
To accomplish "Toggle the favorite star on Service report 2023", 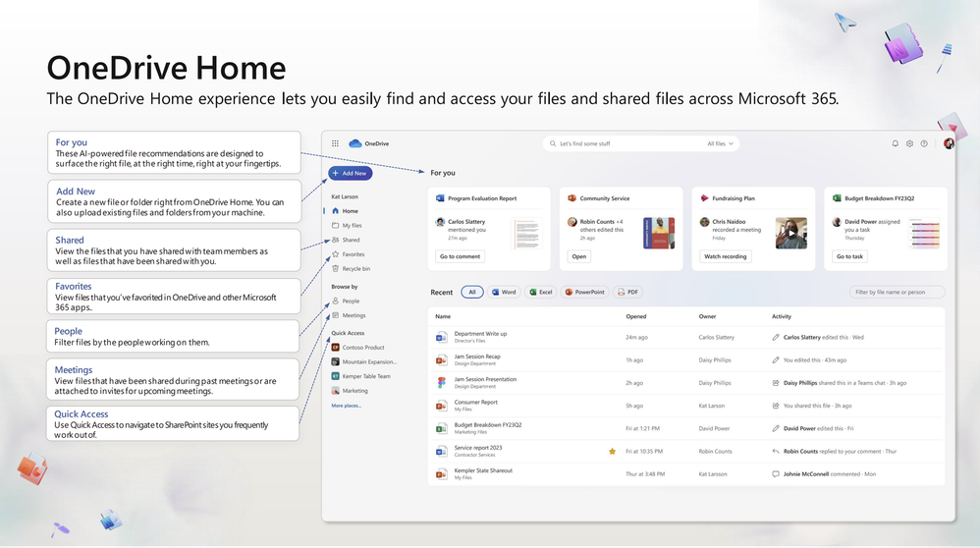I will pos(612,451).
